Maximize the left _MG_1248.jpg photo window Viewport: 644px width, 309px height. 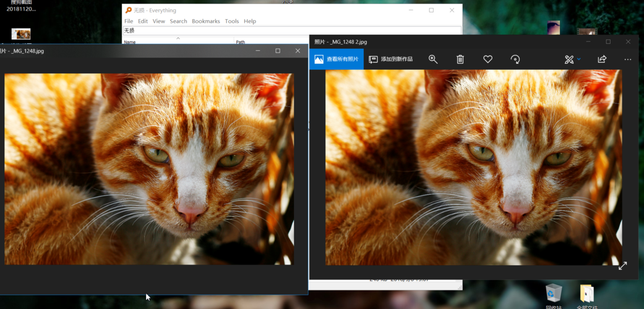(278, 51)
